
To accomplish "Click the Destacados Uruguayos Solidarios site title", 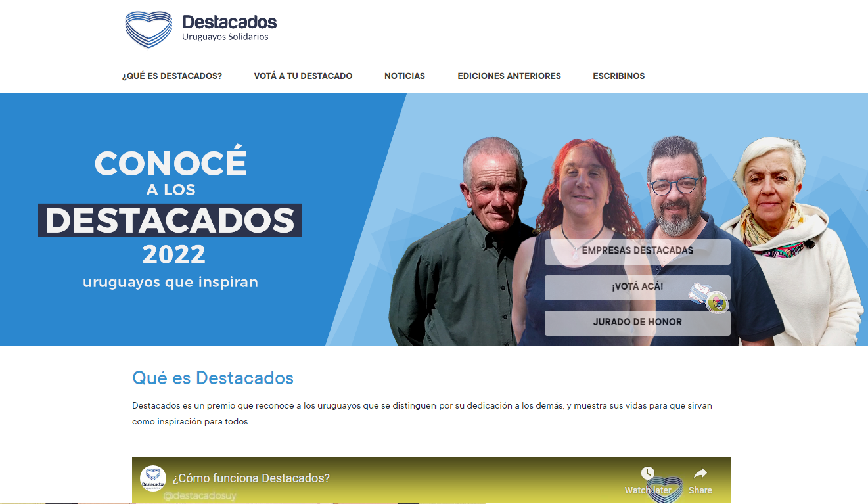I will (229, 28).
